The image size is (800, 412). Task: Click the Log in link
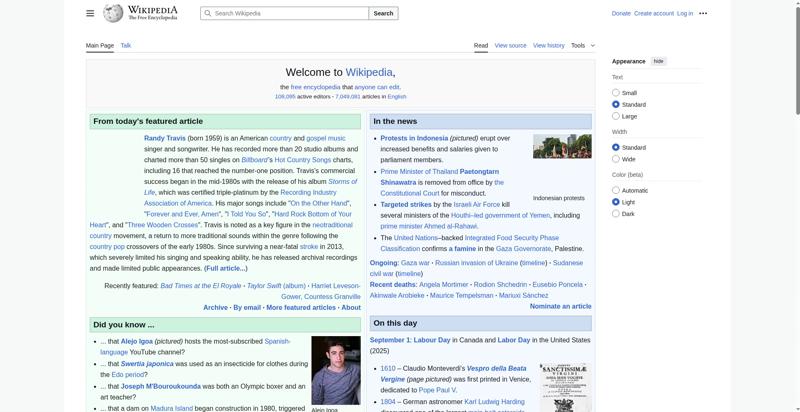coord(685,13)
